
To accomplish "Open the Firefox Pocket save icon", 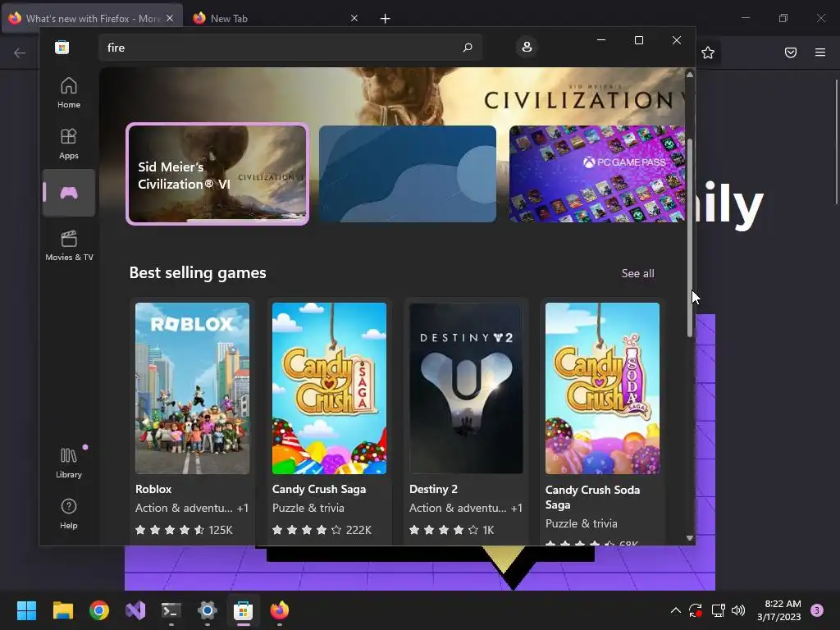I will click(x=791, y=52).
